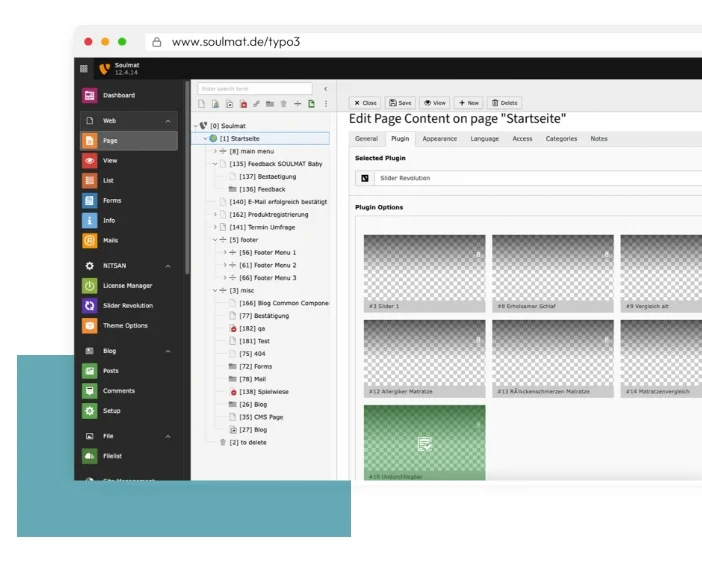The width and height of the screenshot is (702, 579).
Task: Click the page tree search field
Action: click(254, 89)
